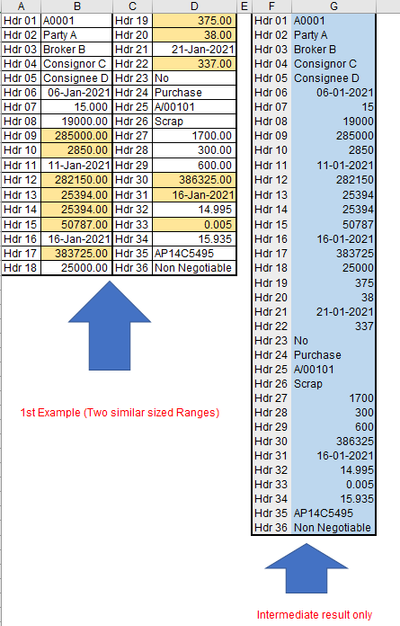The height and width of the screenshot is (626, 400).
Task: Select Non Negotiable cell in column G
Action: pyautogui.click(x=333, y=527)
